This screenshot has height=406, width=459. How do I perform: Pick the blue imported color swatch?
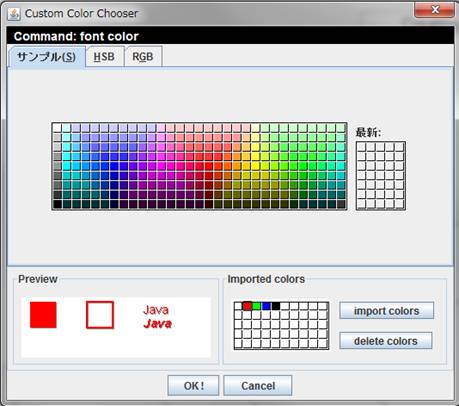coord(266,306)
